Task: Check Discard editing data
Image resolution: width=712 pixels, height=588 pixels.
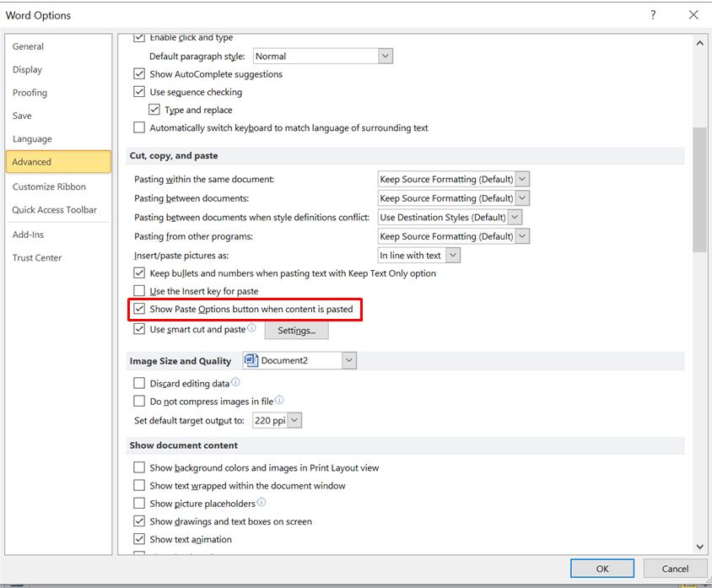Action: (x=139, y=383)
